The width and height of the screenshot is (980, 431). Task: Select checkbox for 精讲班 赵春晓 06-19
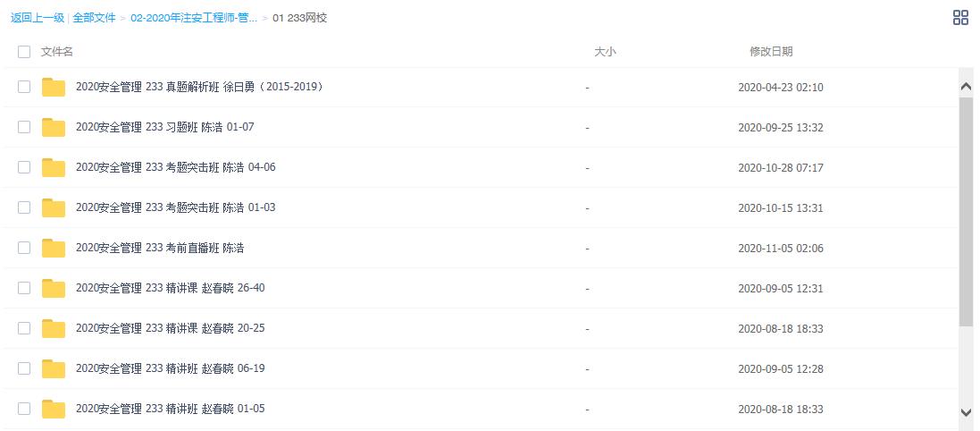[24, 368]
